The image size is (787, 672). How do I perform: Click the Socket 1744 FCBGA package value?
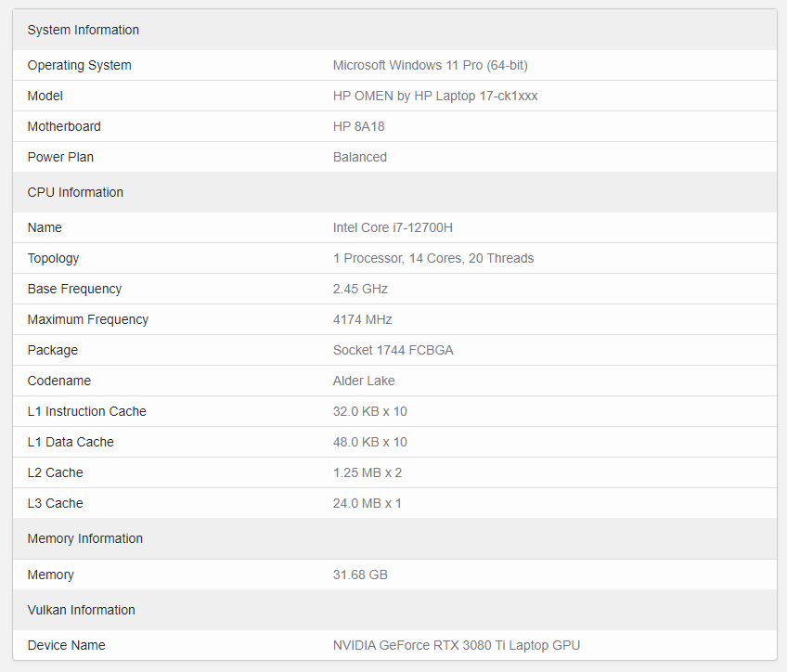pyautogui.click(x=393, y=350)
